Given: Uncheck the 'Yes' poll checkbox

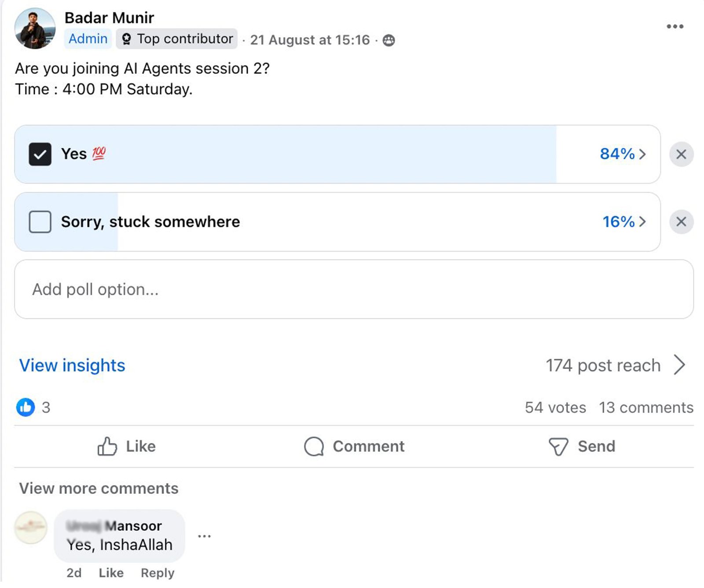Looking at the screenshot, I should coord(40,154).
